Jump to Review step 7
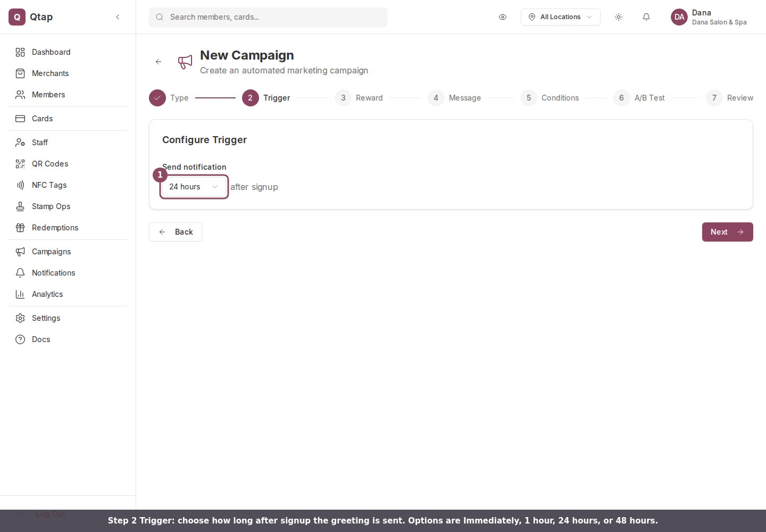 point(730,98)
